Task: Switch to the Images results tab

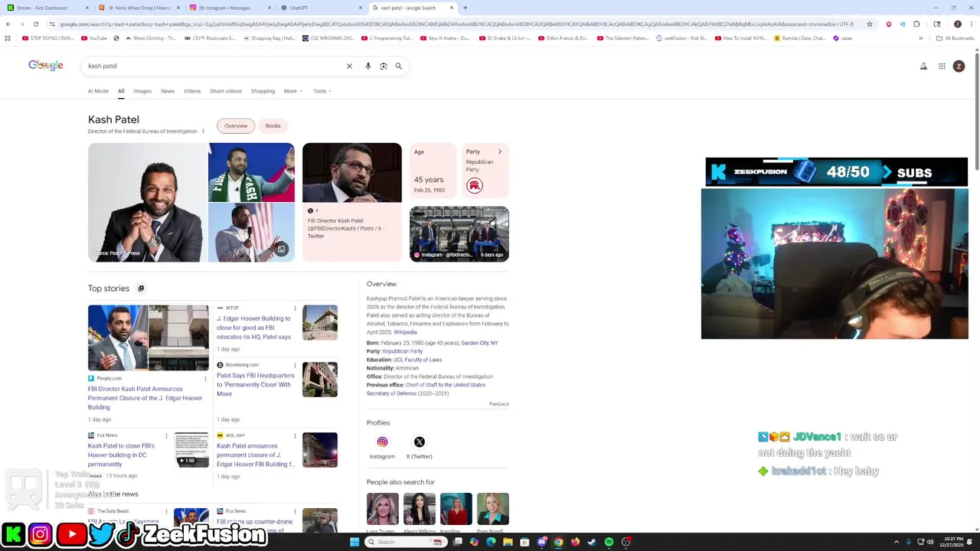Action: [142, 91]
